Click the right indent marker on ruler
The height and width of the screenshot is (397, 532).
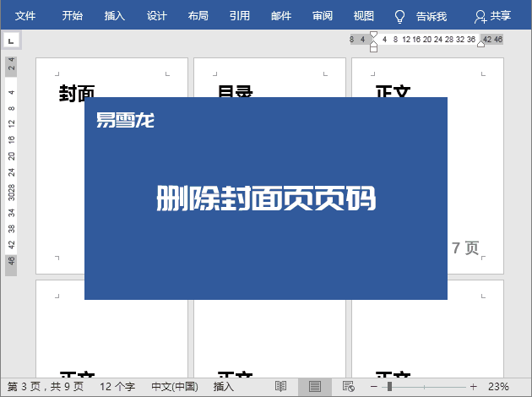click(480, 44)
